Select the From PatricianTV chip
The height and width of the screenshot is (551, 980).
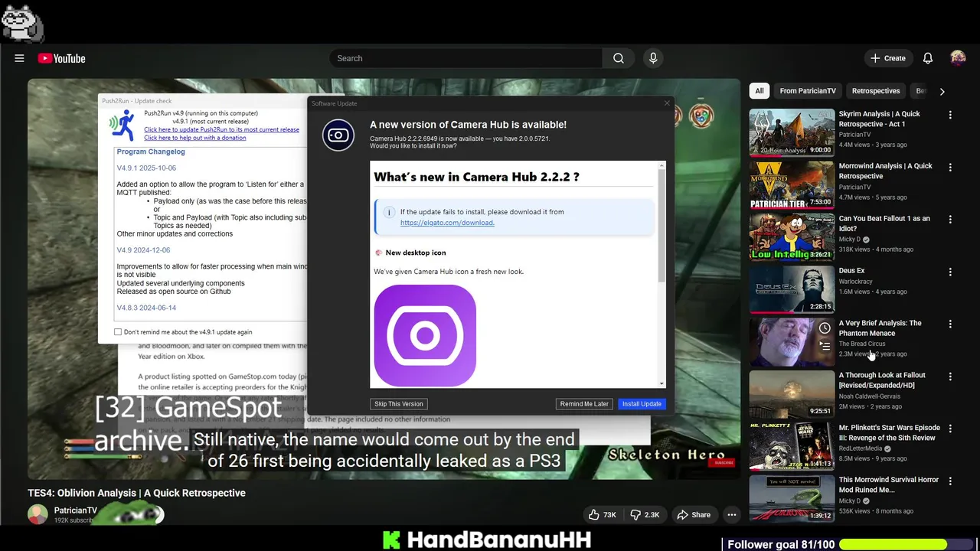point(808,91)
